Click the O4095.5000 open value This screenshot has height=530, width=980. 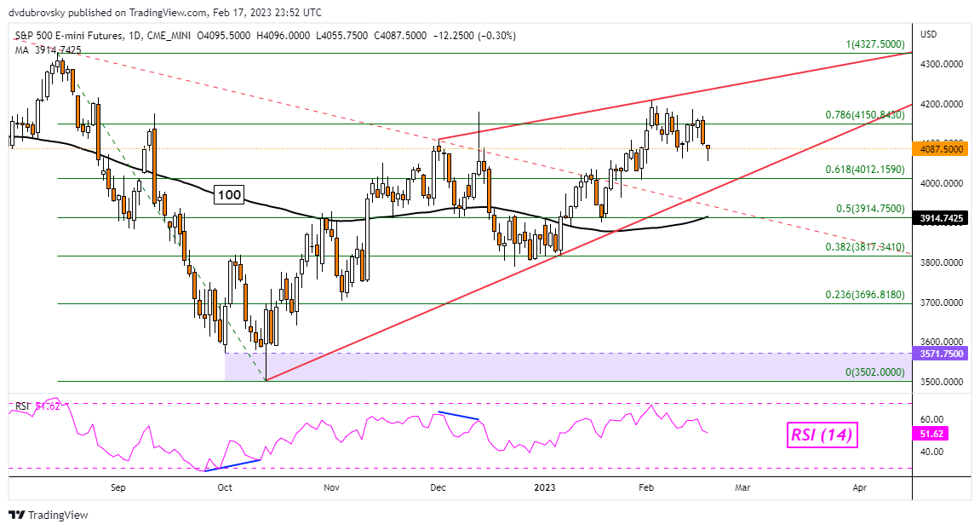[x=224, y=36]
